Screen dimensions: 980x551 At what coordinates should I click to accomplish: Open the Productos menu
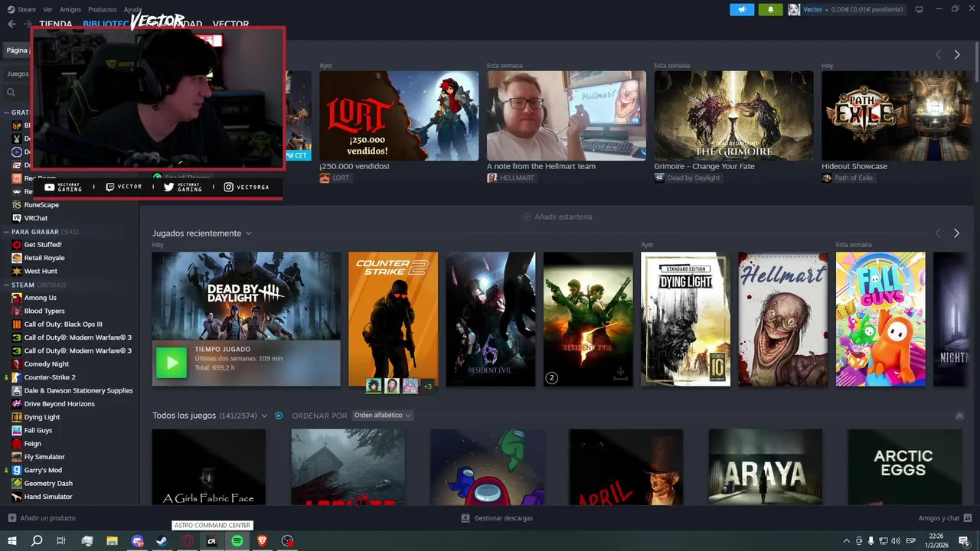102,9
